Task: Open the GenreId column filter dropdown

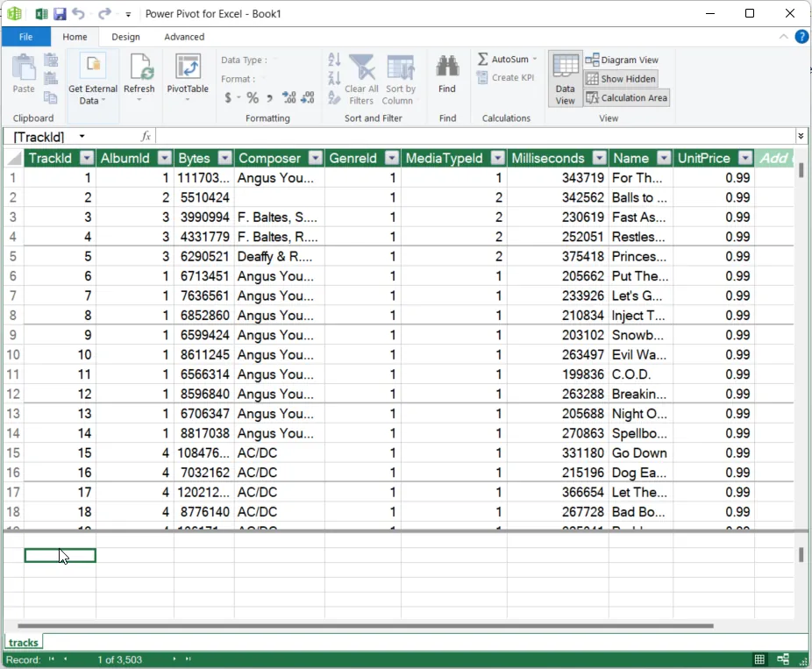Action: click(x=392, y=158)
